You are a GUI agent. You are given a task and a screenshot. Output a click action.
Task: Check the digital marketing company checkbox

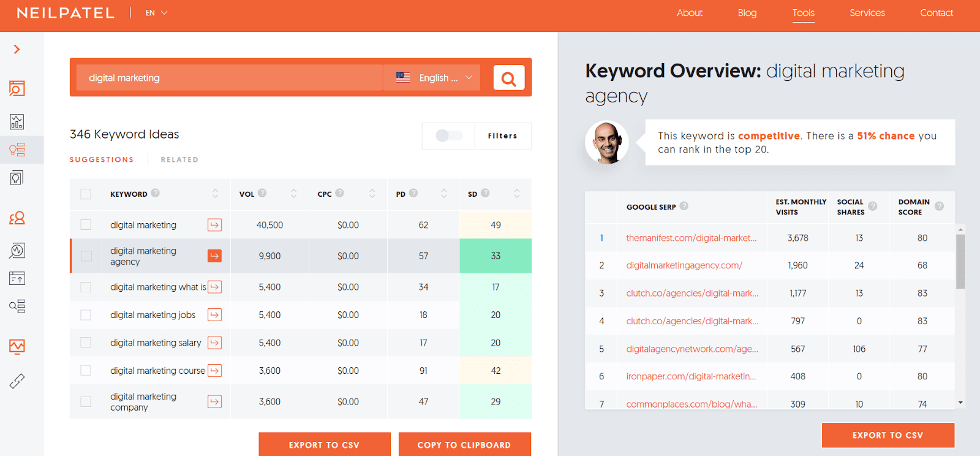86,401
